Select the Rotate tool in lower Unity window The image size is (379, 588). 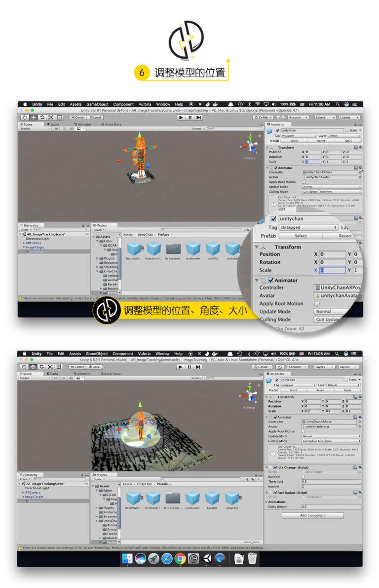coord(41,367)
